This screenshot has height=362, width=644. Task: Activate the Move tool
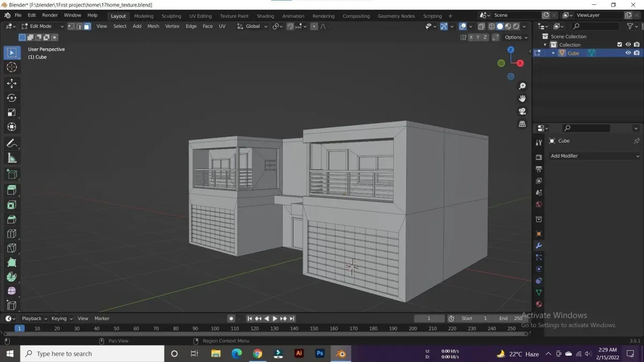(12, 84)
